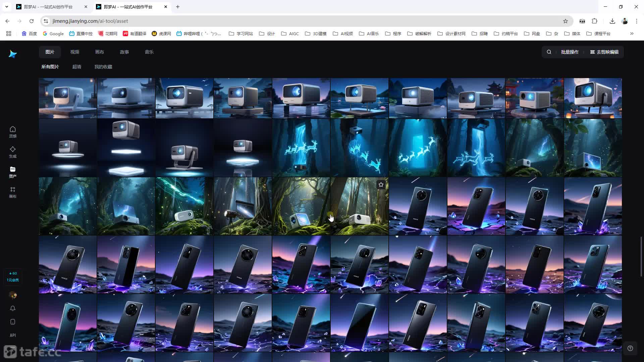This screenshot has width=644, height=362.
Task: Open the first projector thumbnail in the top row
Action: 68,98
